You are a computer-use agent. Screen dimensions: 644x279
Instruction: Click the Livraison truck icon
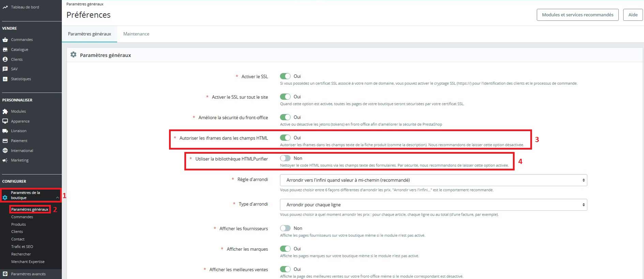[5, 131]
